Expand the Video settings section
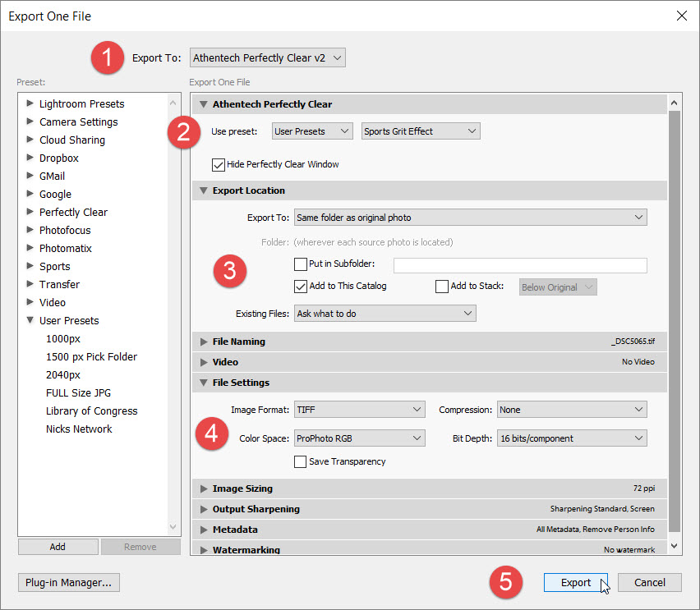Image resolution: width=700 pixels, height=610 pixels. 204,362
